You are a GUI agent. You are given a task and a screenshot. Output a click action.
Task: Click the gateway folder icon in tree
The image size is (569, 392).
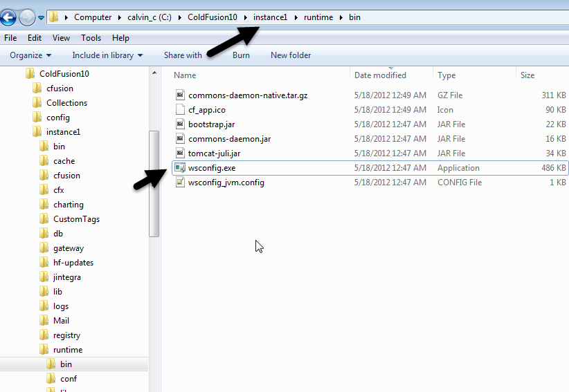pos(44,248)
